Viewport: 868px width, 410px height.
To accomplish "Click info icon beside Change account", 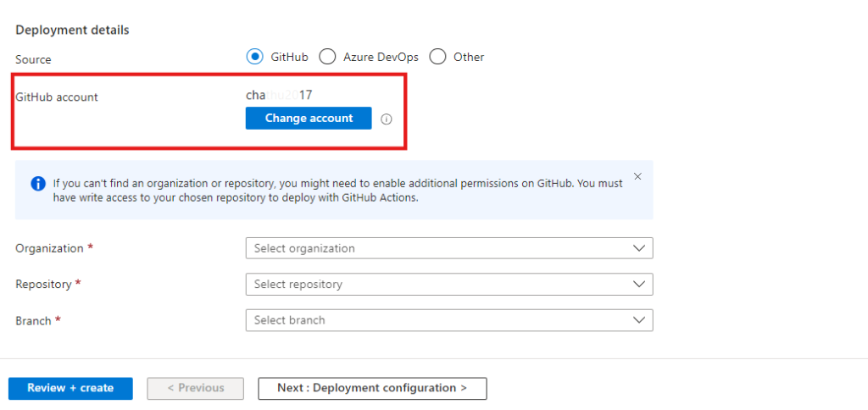I will 387,119.
